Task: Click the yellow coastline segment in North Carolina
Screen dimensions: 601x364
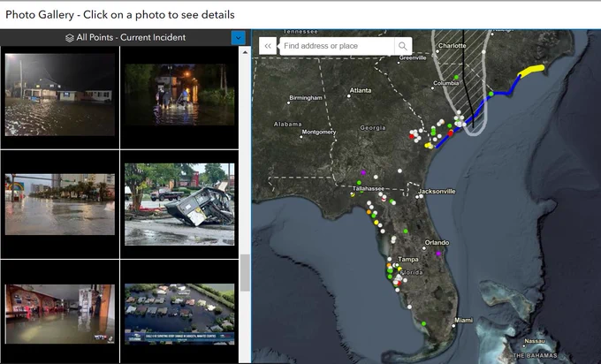Action: click(x=531, y=71)
